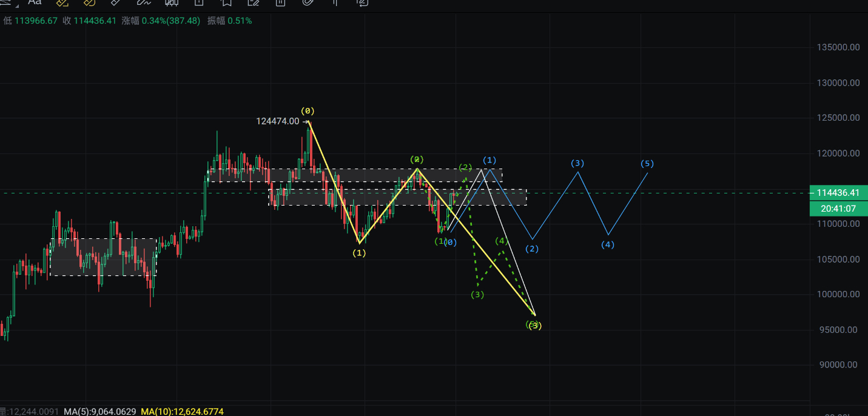868x416 pixels.
Task: Click the rightmost toolbar icon with arrows
Action: 362,2
